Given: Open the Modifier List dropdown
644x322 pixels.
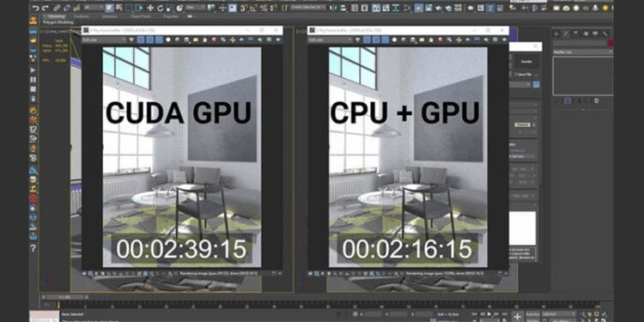Looking at the screenshot, I should pos(583,52).
